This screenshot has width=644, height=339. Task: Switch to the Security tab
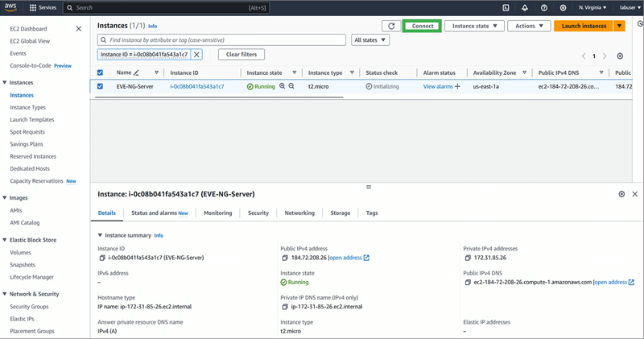click(258, 213)
